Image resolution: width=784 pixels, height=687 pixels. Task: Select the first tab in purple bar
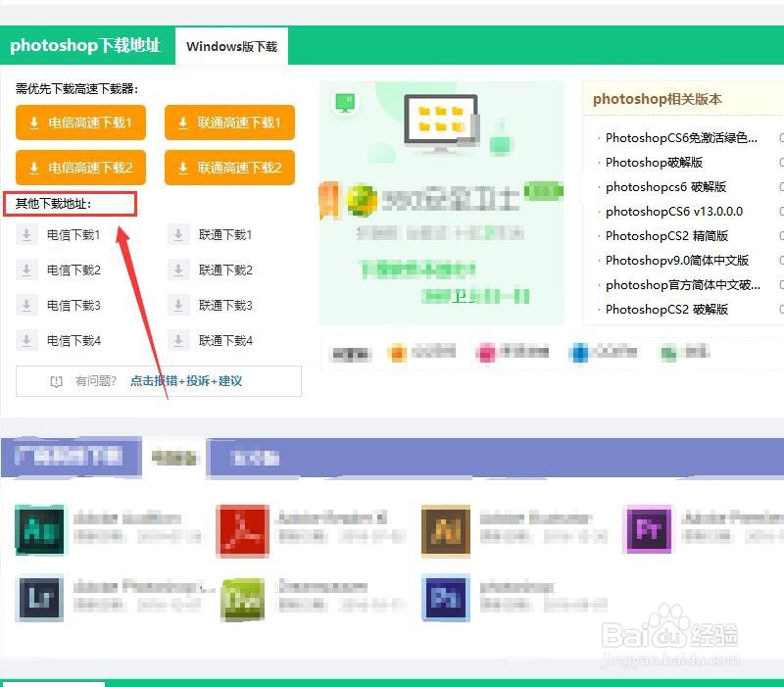(x=70, y=456)
